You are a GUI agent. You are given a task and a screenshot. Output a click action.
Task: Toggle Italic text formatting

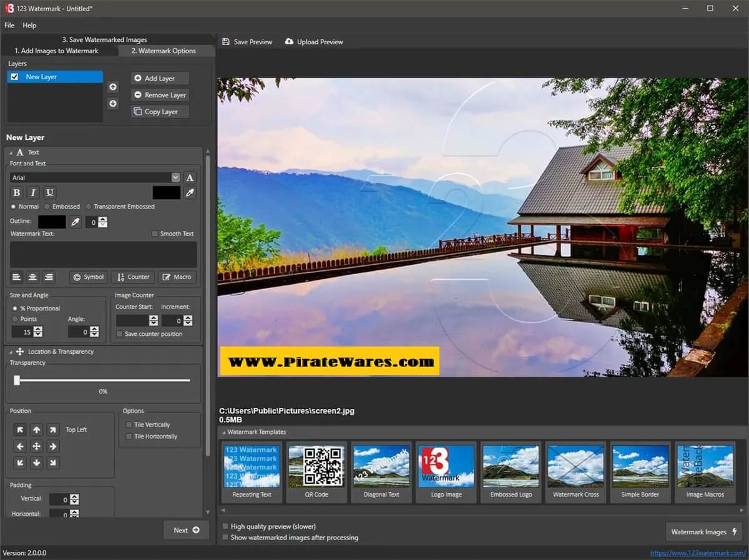click(33, 193)
